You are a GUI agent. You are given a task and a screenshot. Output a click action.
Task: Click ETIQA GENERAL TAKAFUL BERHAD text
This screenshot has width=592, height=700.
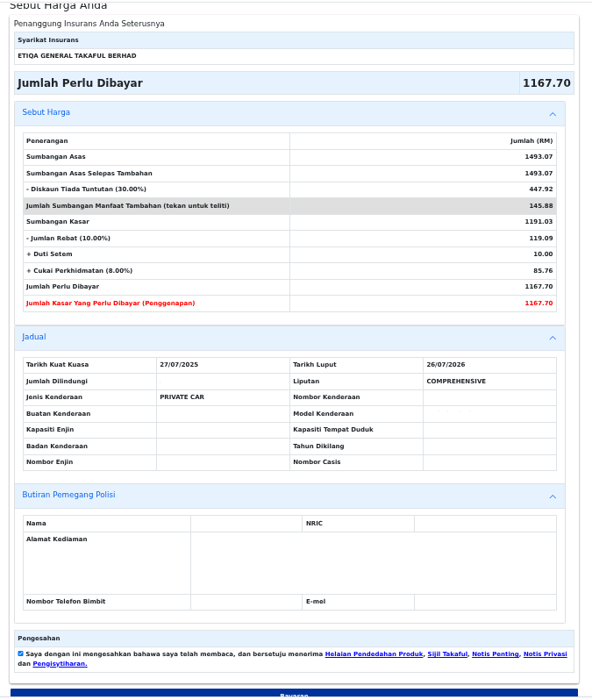tap(77, 56)
